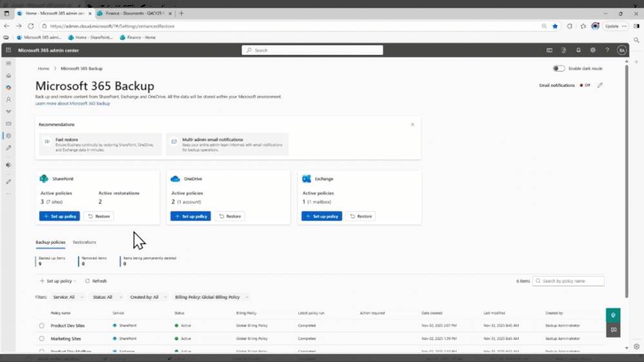Open Billing card icon in left sidebar
Screen dimensions: 644x362
pos(8,123)
